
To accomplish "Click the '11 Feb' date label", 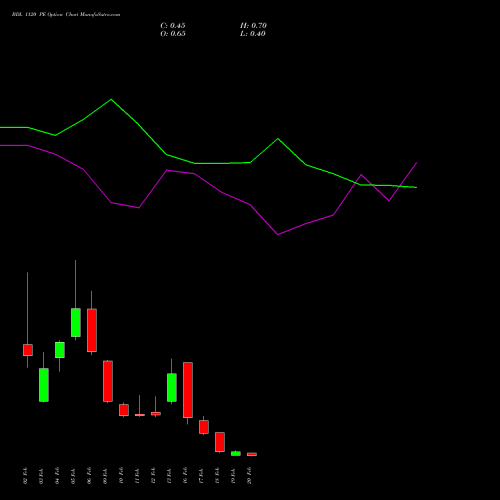I will pyautogui.click(x=138, y=476).
